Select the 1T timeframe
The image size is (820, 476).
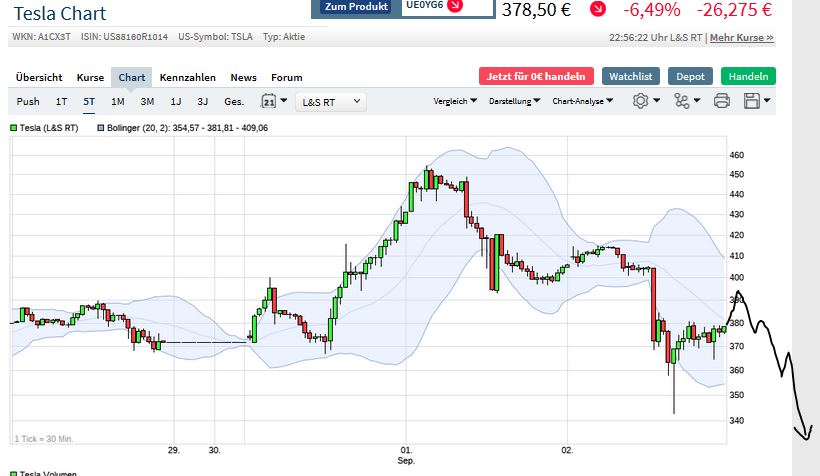(x=61, y=101)
